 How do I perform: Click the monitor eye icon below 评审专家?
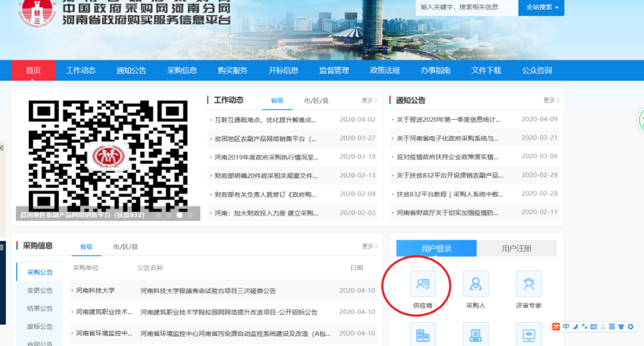coord(529,334)
